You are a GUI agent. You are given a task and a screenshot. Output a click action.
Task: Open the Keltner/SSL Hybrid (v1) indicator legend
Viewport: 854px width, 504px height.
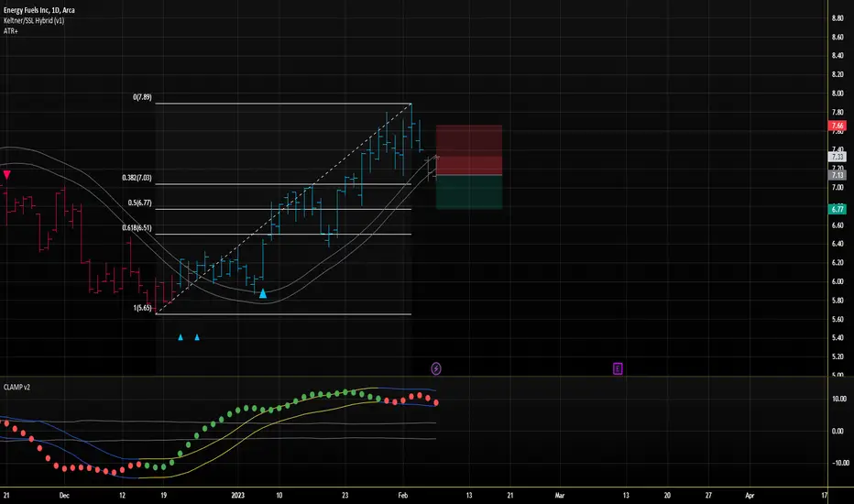[34, 21]
